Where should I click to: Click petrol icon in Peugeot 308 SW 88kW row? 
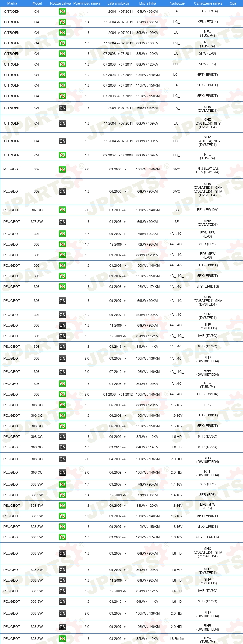[62, 506]
